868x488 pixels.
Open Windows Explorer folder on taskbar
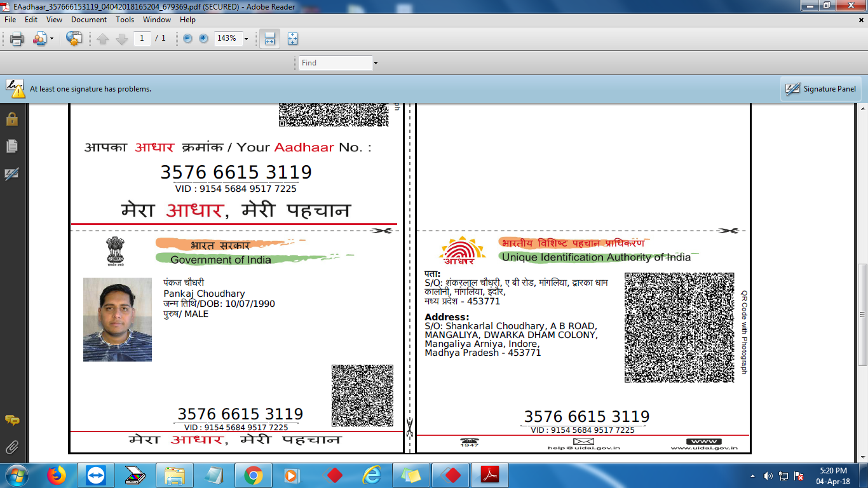click(x=175, y=475)
